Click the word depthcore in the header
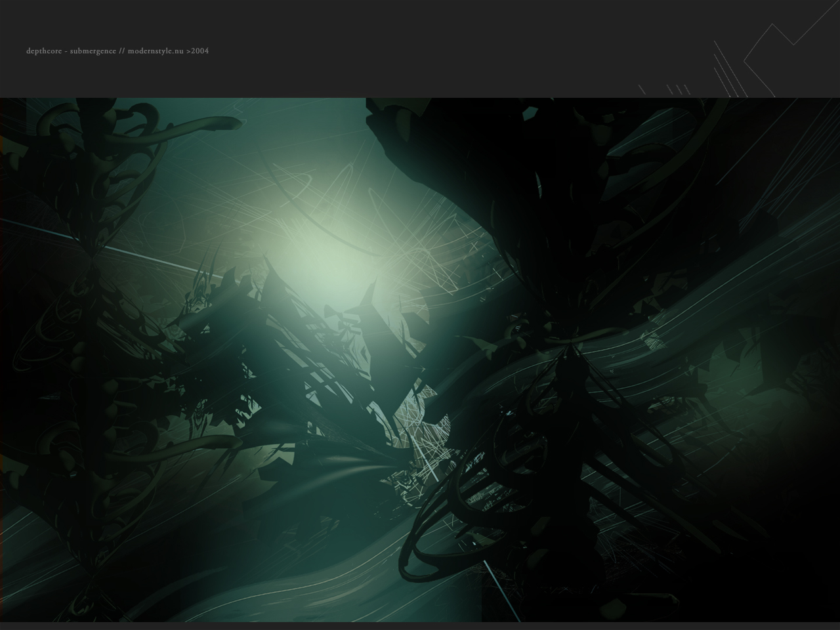The image size is (840, 630). [x=44, y=51]
